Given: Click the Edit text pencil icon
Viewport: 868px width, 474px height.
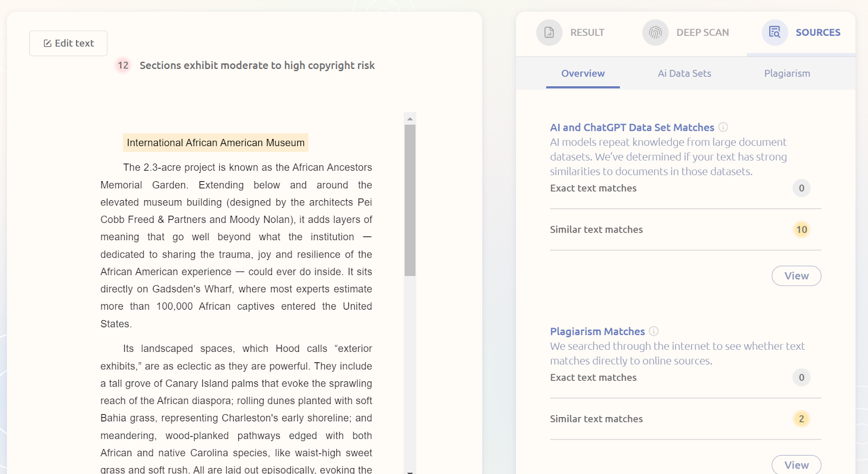Looking at the screenshot, I should 47,43.
